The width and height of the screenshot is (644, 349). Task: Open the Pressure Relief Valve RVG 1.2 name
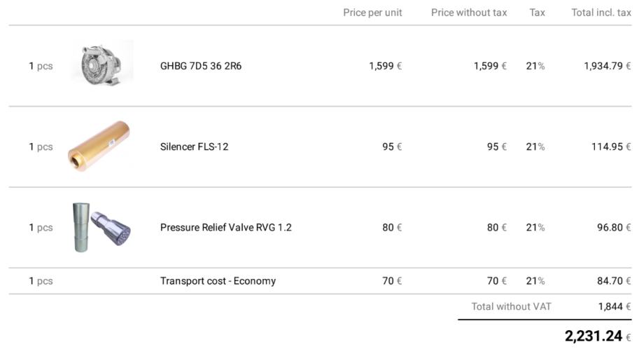(225, 227)
